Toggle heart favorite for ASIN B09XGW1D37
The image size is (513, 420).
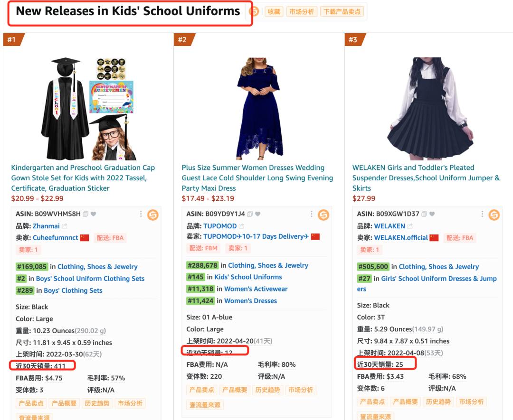[x=432, y=214]
